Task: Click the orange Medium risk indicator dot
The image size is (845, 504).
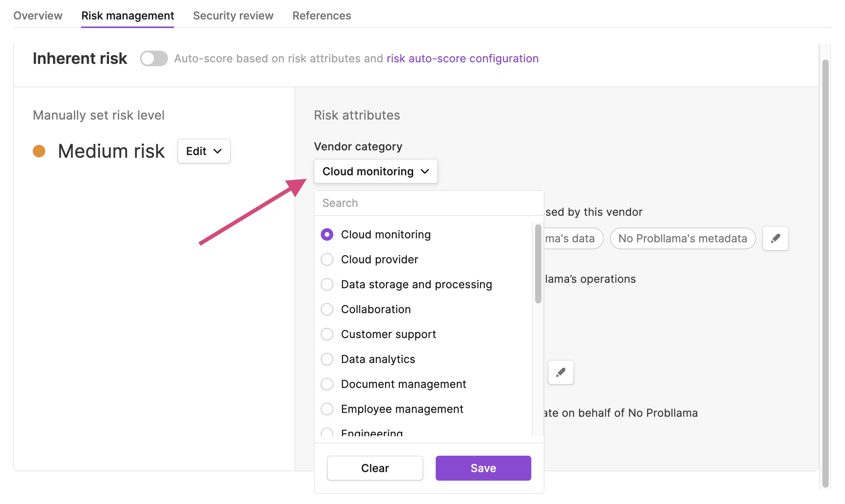Action: (39, 151)
